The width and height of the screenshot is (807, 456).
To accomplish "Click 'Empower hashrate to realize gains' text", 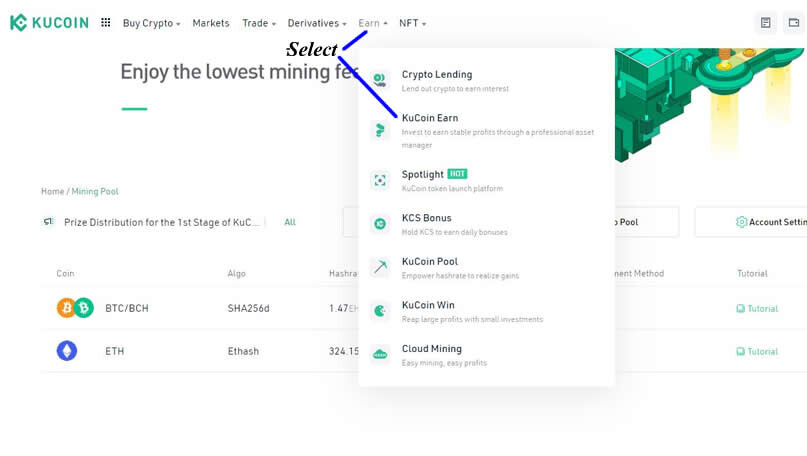I will pos(460,276).
